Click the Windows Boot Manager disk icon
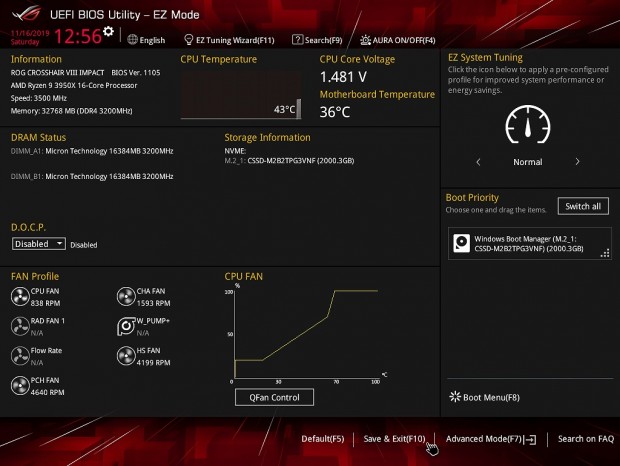Screen dimensions: 620x466 pyautogui.click(x=461, y=243)
